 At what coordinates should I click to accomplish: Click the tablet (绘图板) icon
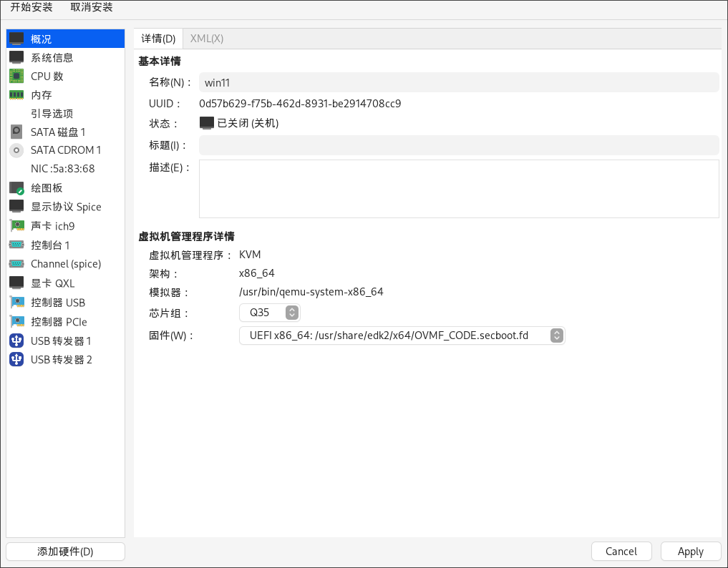coord(16,187)
